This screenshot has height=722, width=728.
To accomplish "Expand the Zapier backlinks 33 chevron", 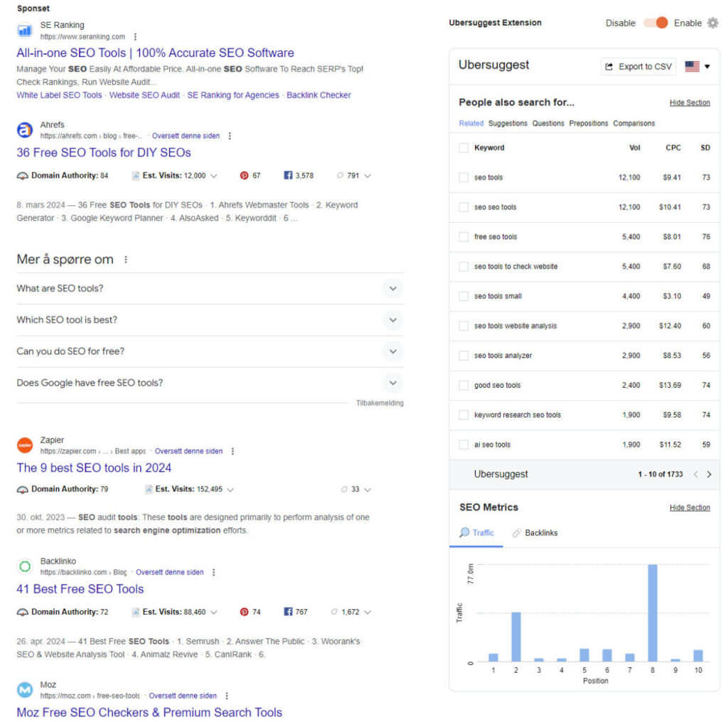I will pos(368,490).
